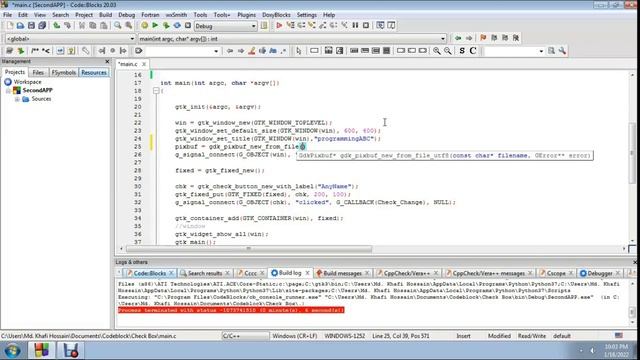Switch to the Files management tab
Viewport: 640px width, 360px height.
tap(38, 72)
